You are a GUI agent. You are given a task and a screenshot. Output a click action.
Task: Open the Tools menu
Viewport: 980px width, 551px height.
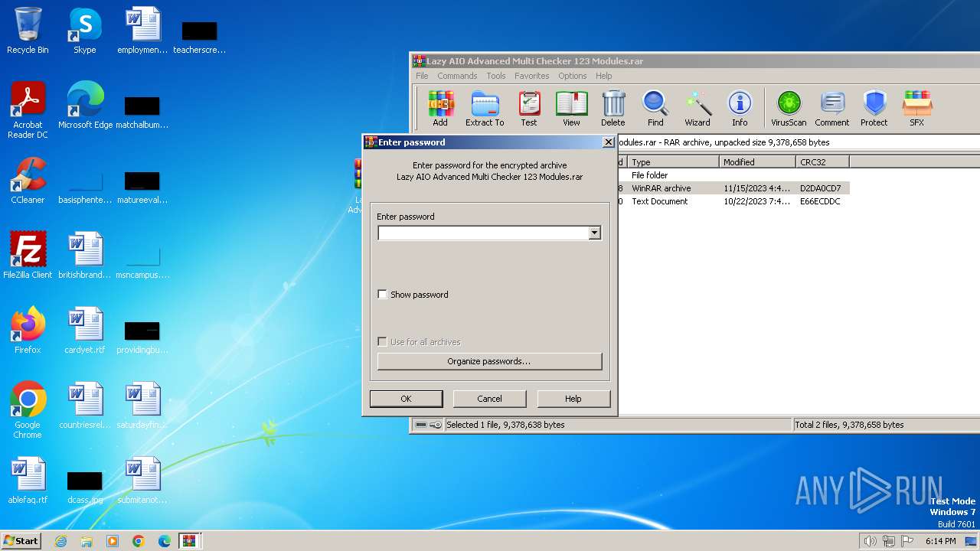[496, 76]
